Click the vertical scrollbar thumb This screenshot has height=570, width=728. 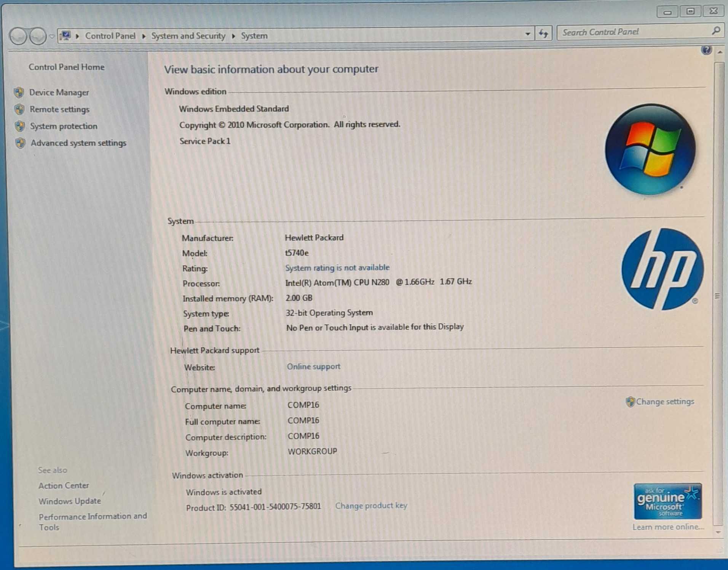tap(718, 293)
